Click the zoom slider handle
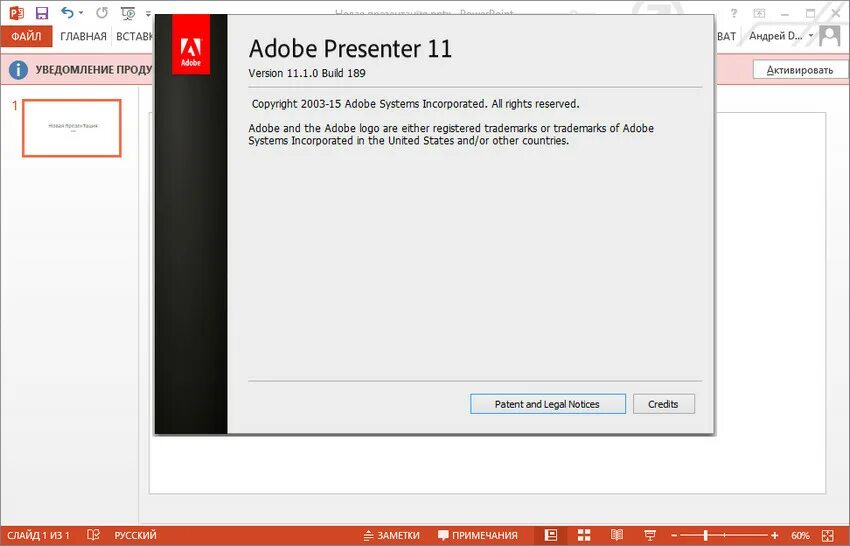This screenshot has height=546, width=850. [706, 535]
